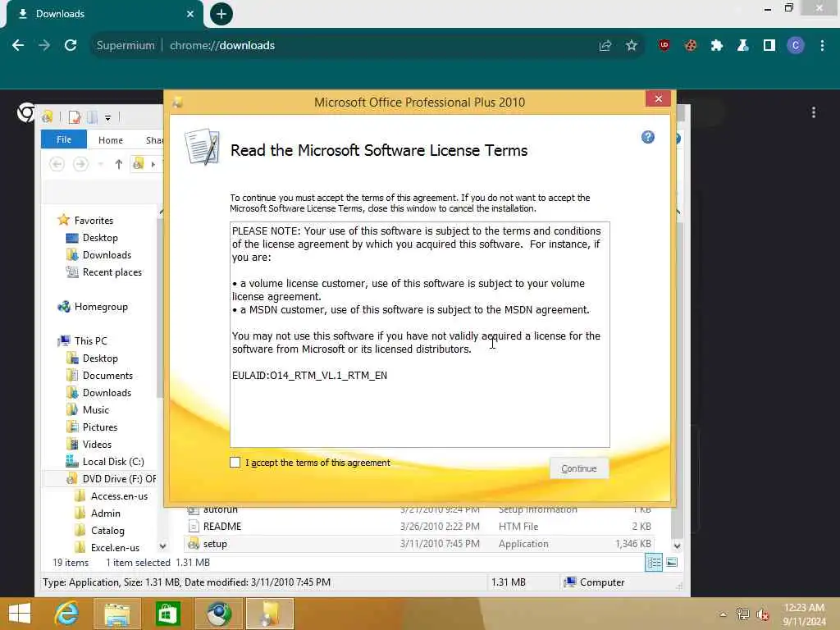The width and height of the screenshot is (840, 630).
Task: Check the accept terms of agreement box
Action: pos(235,463)
